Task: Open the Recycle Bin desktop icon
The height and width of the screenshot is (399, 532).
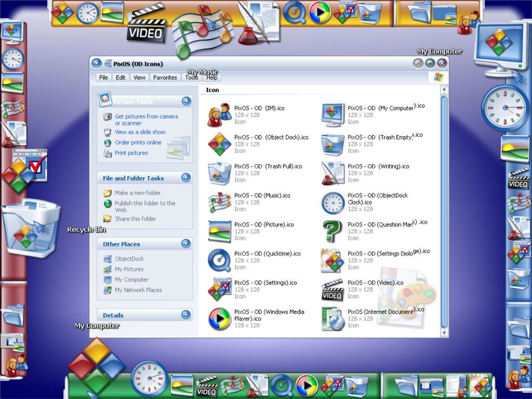Action: (31, 228)
